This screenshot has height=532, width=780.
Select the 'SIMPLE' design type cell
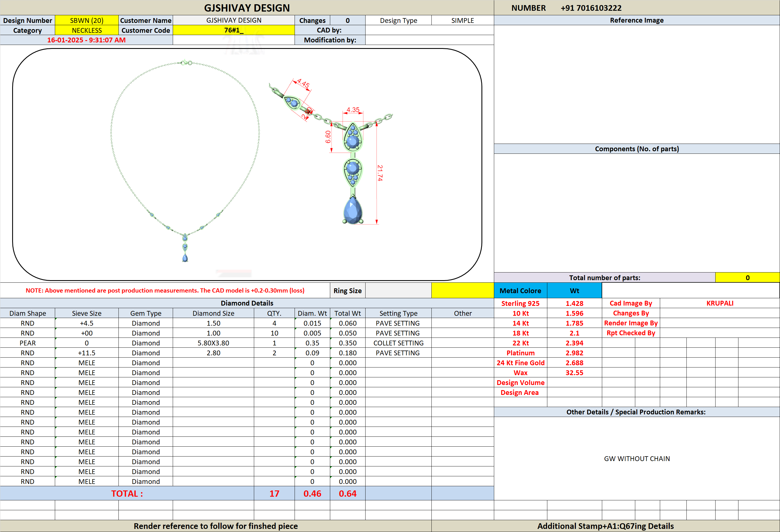[x=463, y=20]
